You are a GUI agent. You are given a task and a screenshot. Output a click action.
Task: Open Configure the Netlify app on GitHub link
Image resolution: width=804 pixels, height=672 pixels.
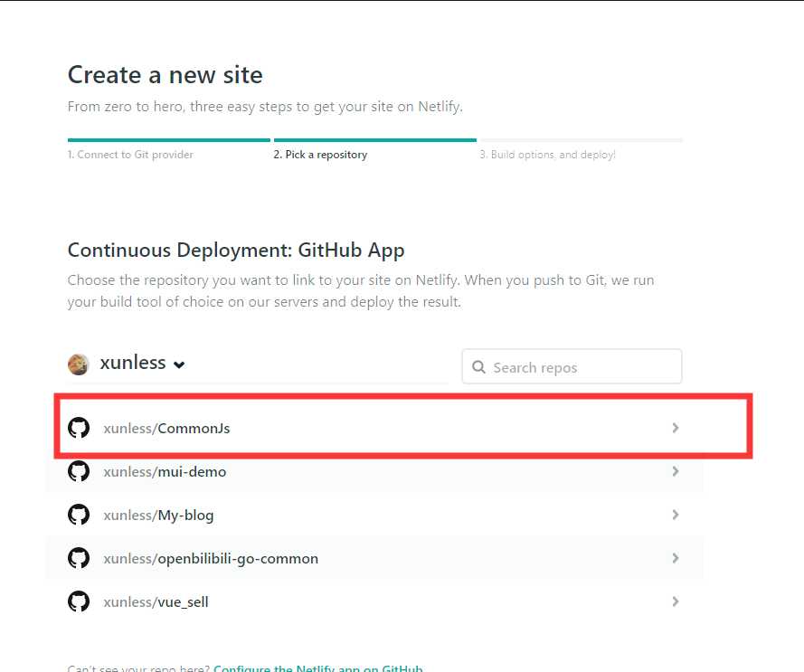318,668
